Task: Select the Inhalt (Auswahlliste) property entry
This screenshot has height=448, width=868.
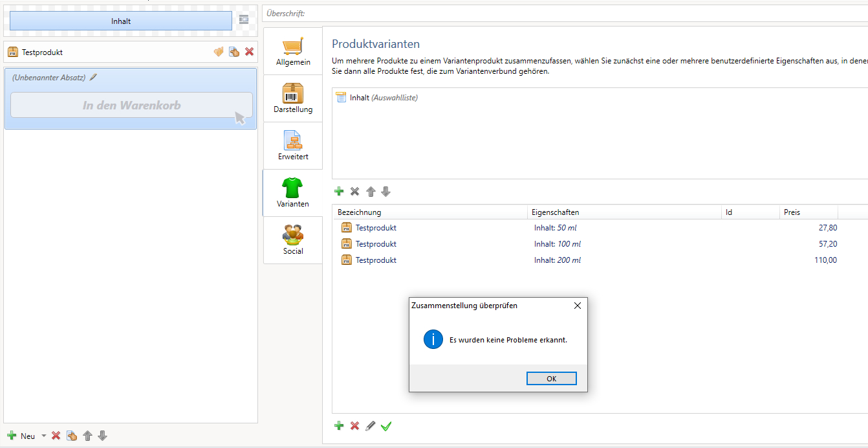Action: (x=377, y=98)
